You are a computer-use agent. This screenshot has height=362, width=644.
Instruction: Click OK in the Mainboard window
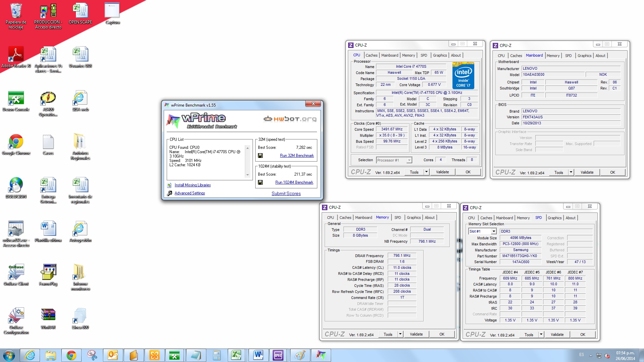tap(612, 172)
